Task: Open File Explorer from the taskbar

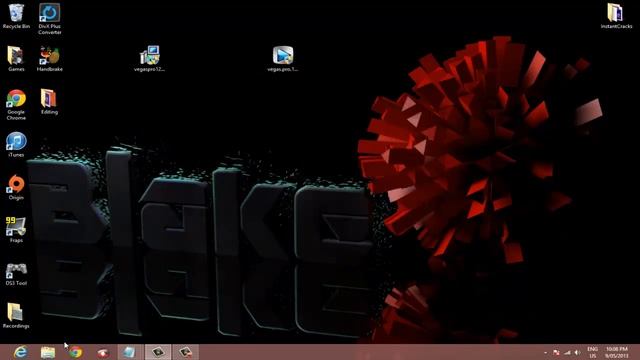Action: (x=48, y=352)
